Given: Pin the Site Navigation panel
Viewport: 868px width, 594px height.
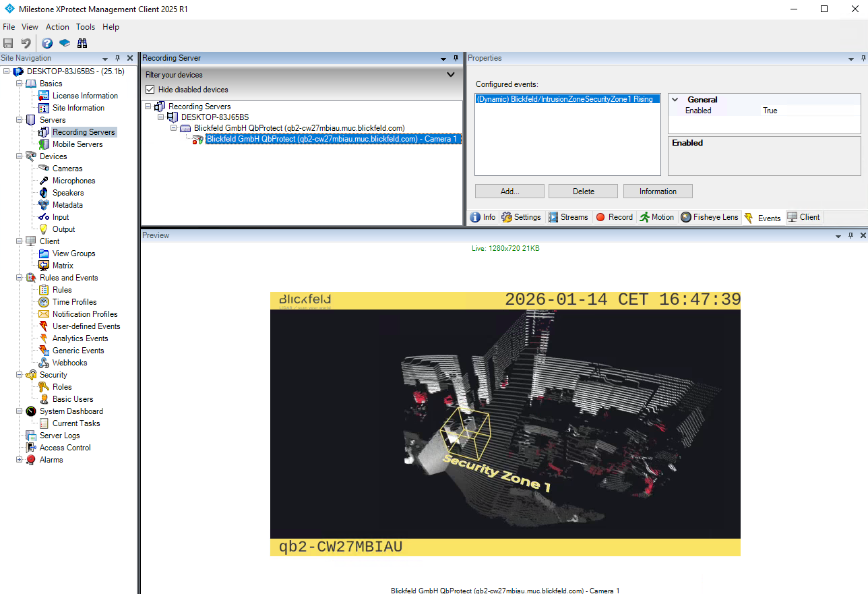Looking at the screenshot, I should (118, 59).
